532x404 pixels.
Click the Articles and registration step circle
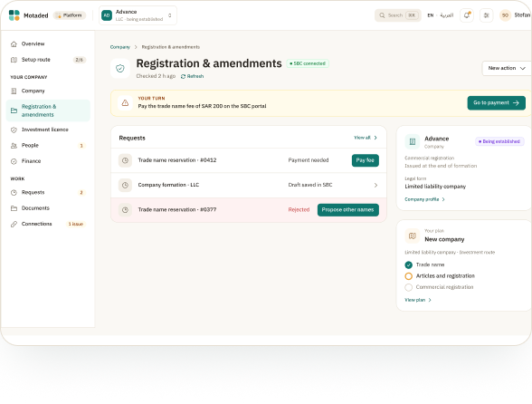click(409, 276)
